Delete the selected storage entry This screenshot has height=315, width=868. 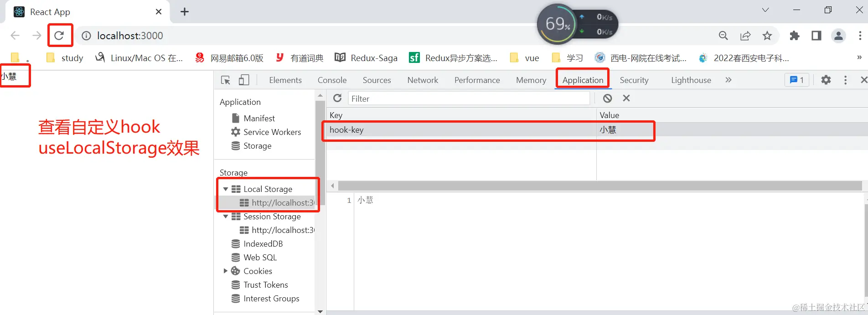click(x=626, y=98)
